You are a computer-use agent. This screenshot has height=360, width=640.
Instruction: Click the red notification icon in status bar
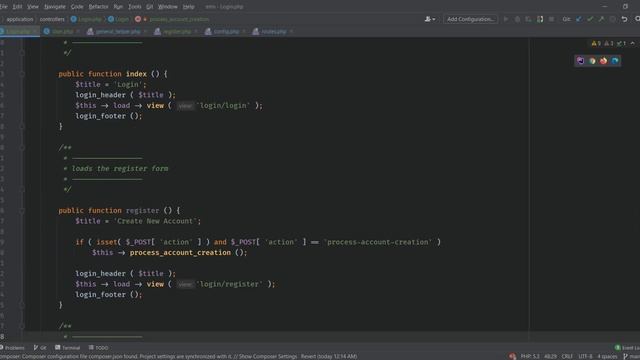[x=512, y=356]
